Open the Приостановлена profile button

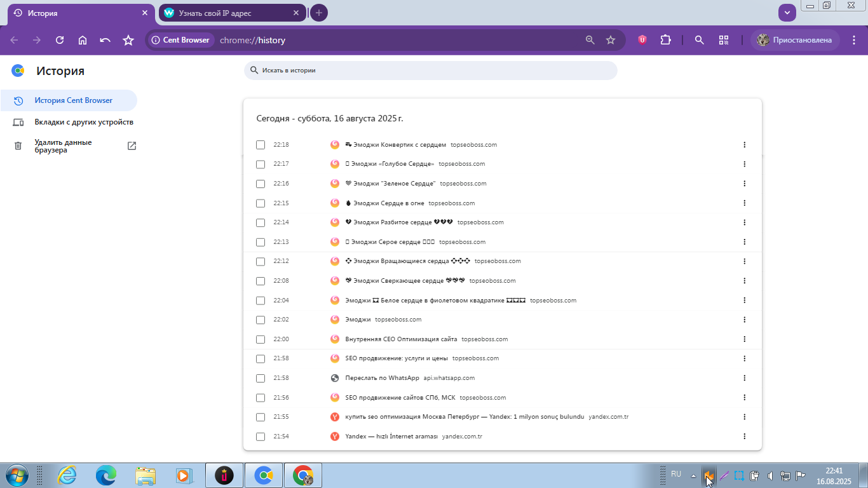pyautogui.click(x=795, y=40)
